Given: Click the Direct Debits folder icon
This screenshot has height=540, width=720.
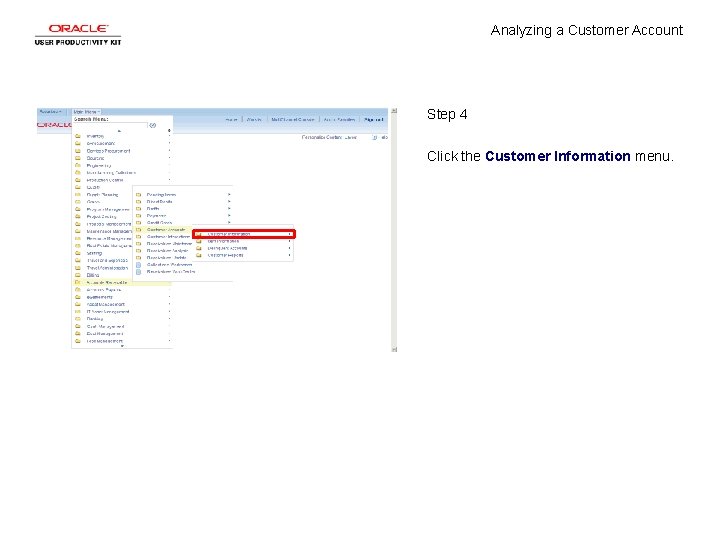Looking at the screenshot, I should pos(139,202).
